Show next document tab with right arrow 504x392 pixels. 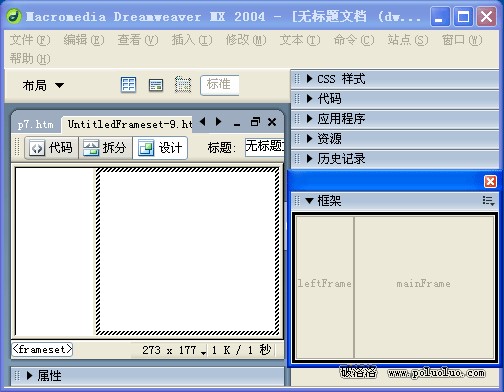pyautogui.click(x=219, y=122)
